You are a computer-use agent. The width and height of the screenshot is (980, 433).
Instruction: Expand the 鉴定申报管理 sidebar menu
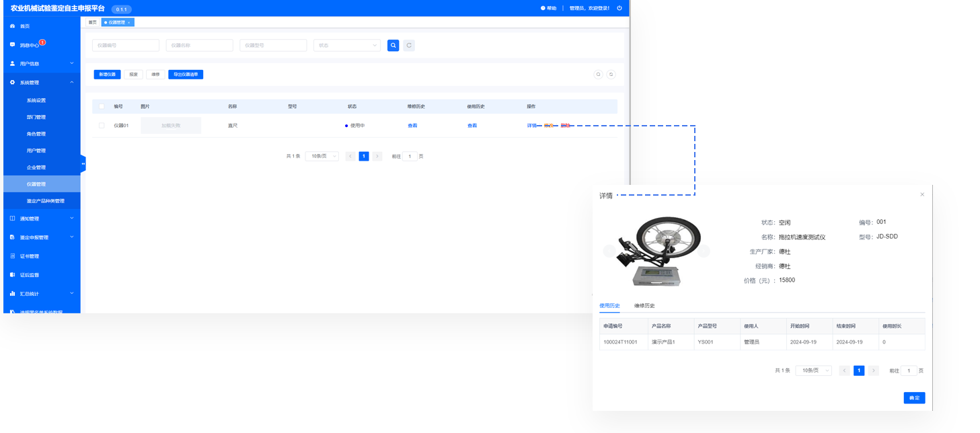point(40,237)
